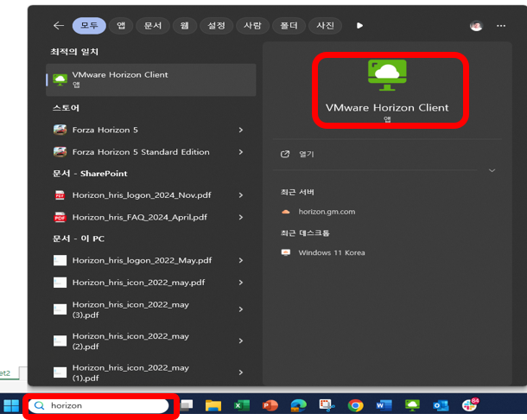Screen dimensions: 527x420
Task: Select the 문서 filter tab
Action: pyautogui.click(x=152, y=26)
